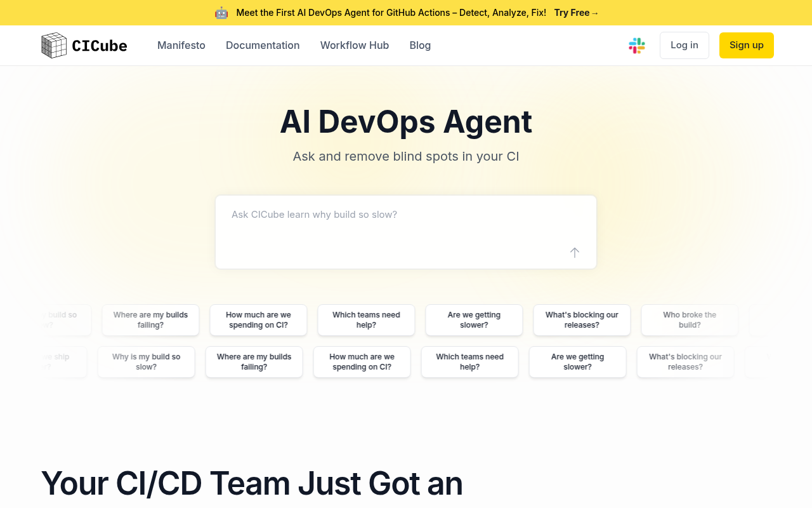Click the robot icon in the top banner

(221, 12)
